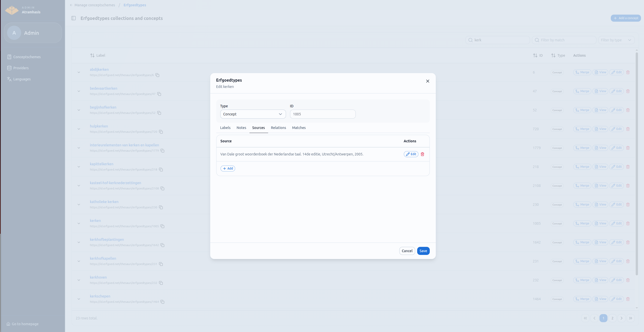Delete the kerkhoven concept
The image size is (644, 332).
628,280
